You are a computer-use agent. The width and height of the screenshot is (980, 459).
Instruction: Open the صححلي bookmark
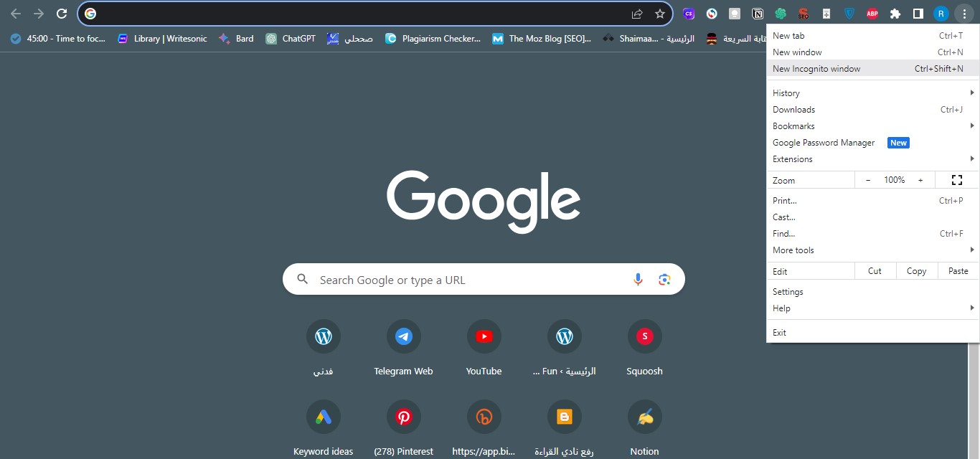350,39
